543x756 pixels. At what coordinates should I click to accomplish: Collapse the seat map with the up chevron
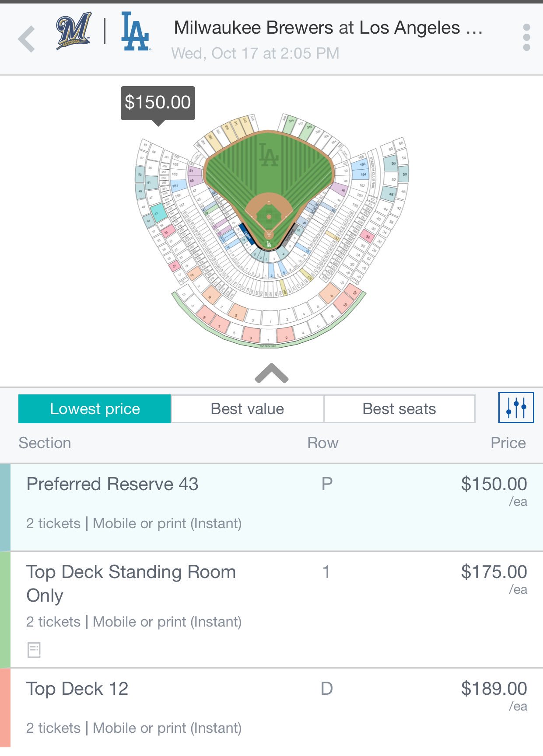click(271, 373)
